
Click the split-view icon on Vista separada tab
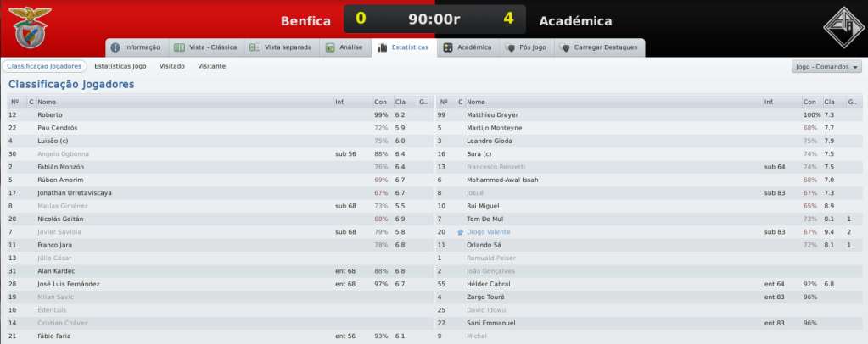(255, 47)
